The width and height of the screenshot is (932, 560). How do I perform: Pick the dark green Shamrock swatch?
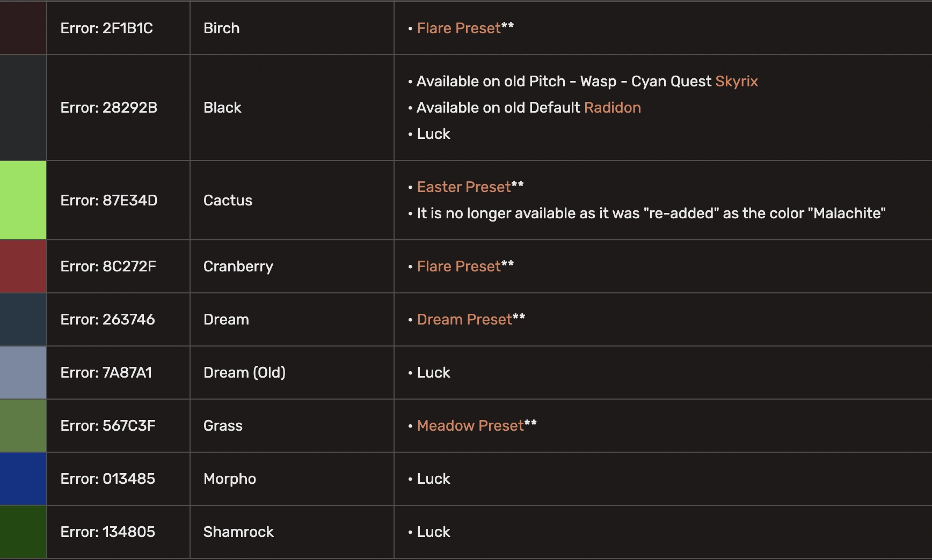pos(23,532)
